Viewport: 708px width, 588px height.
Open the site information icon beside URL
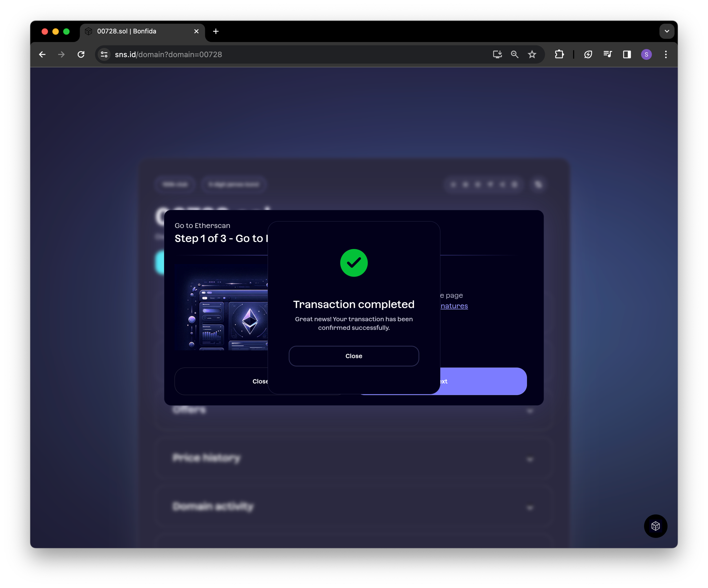coord(104,55)
